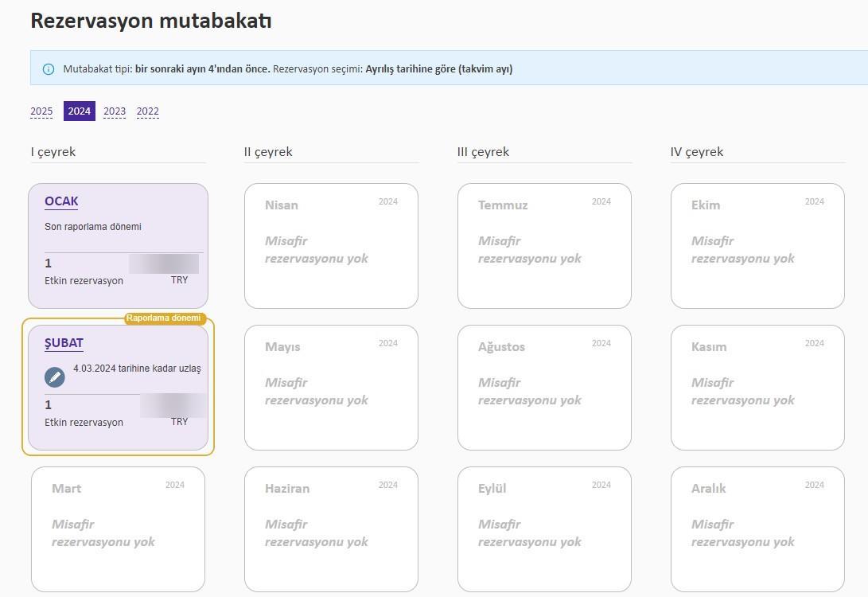Image resolution: width=868 pixels, height=597 pixels.
Task: Open the OCAK month link
Action: point(61,201)
